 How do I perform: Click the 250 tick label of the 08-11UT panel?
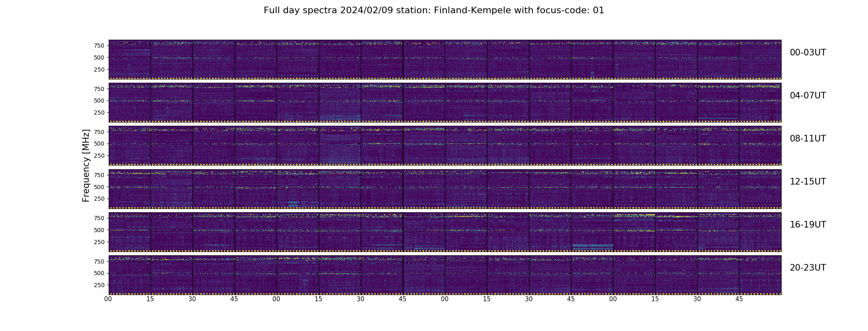pyautogui.click(x=99, y=156)
